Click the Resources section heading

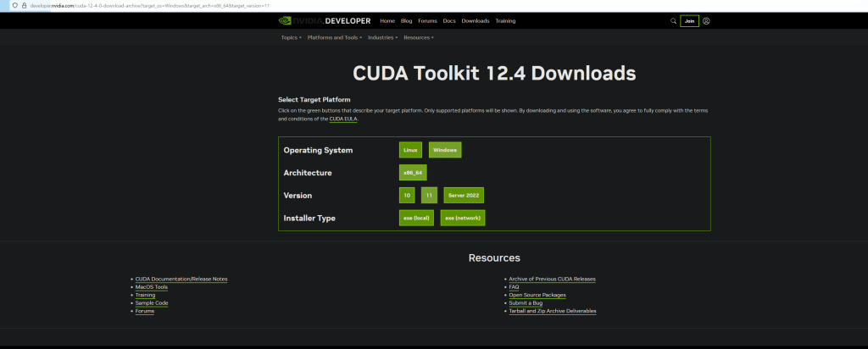494,258
